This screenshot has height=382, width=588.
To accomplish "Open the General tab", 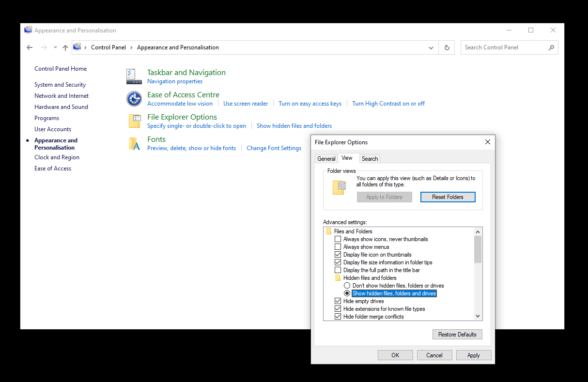I will point(326,158).
